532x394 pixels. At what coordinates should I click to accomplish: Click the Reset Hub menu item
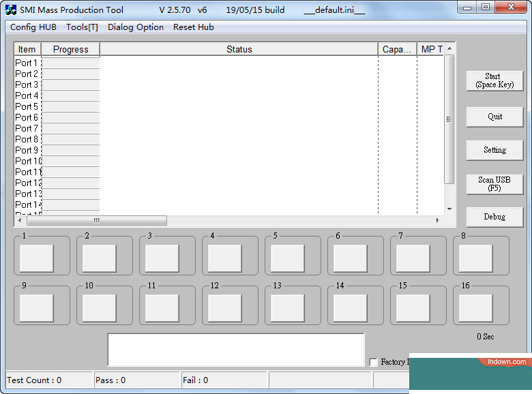point(194,27)
